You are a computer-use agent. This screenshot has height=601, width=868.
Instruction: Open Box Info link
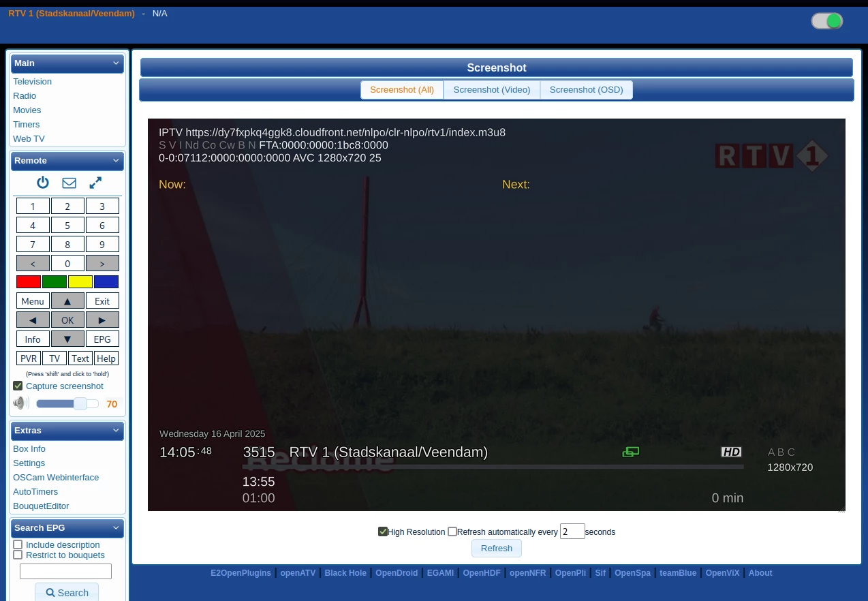click(x=29, y=449)
